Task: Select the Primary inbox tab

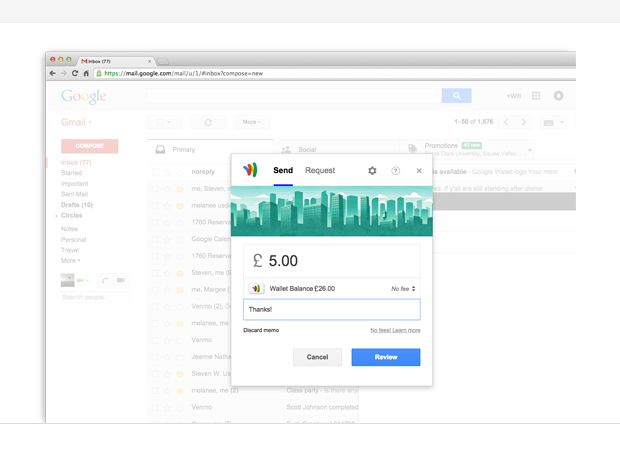Action: tap(210, 149)
